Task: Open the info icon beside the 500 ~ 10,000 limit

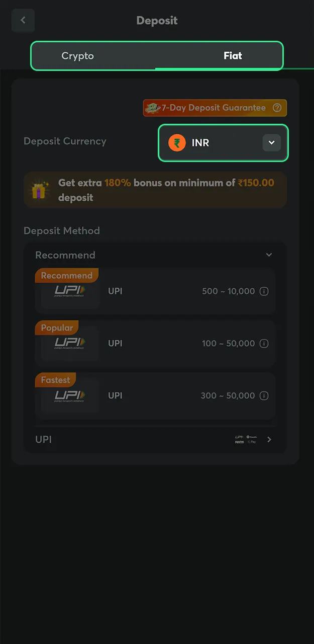Action: (x=264, y=291)
